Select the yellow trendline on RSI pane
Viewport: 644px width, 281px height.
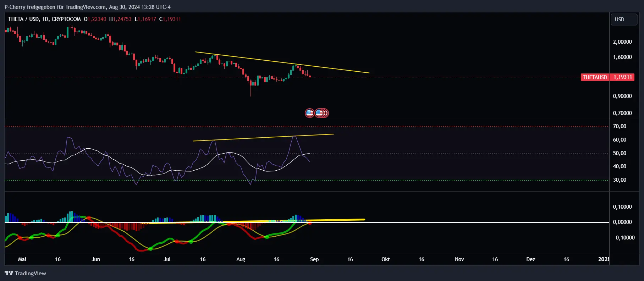pyautogui.click(x=263, y=138)
